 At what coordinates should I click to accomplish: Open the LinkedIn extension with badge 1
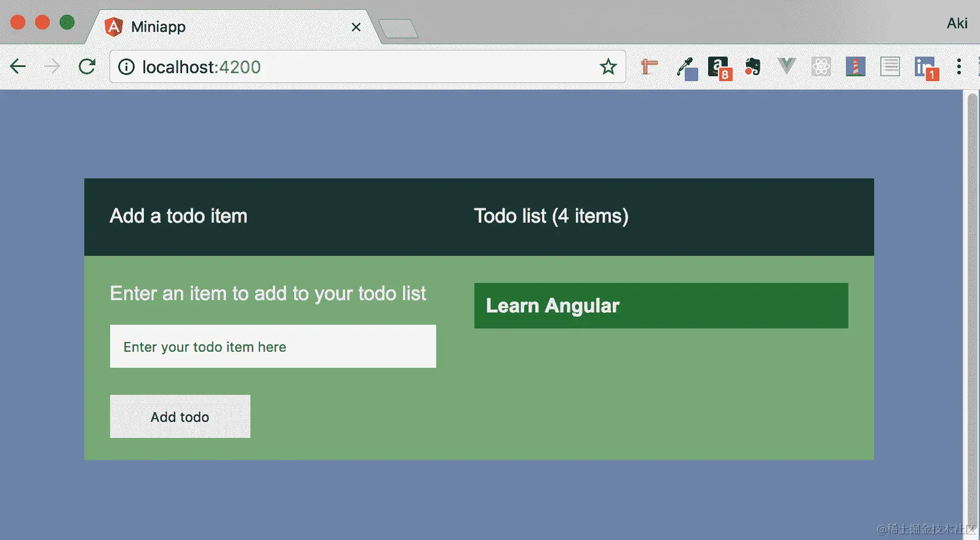pyautogui.click(x=926, y=68)
